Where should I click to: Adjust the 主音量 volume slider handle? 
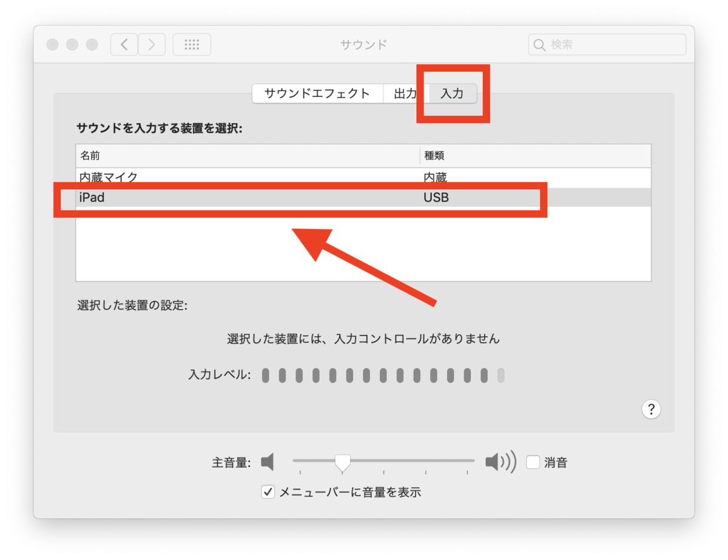(x=343, y=462)
